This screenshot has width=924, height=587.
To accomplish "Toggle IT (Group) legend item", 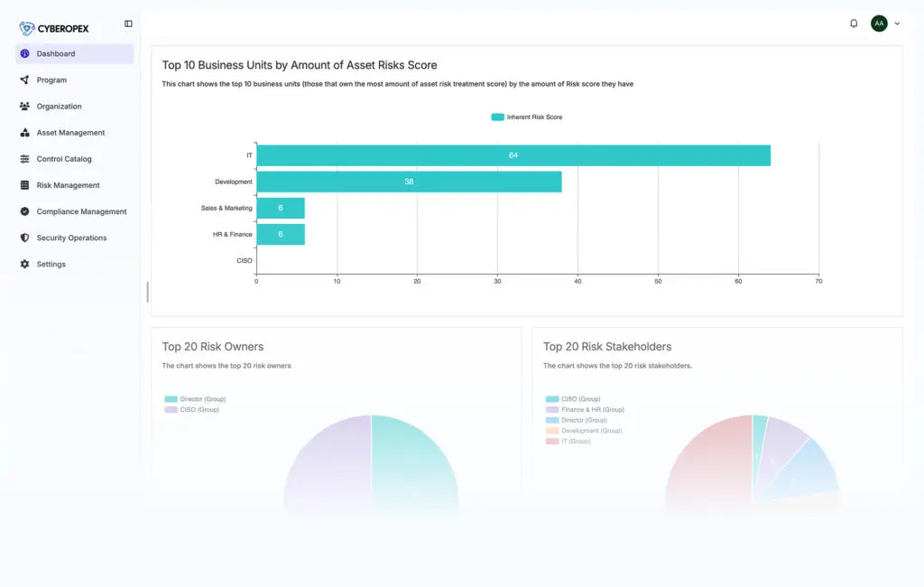I will point(568,442).
